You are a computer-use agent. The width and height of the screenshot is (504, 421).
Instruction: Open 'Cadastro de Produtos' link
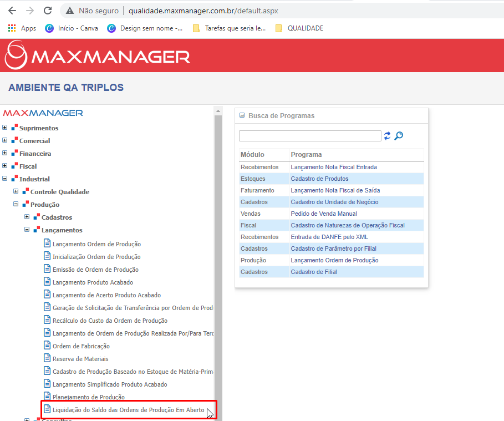coord(319,179)
